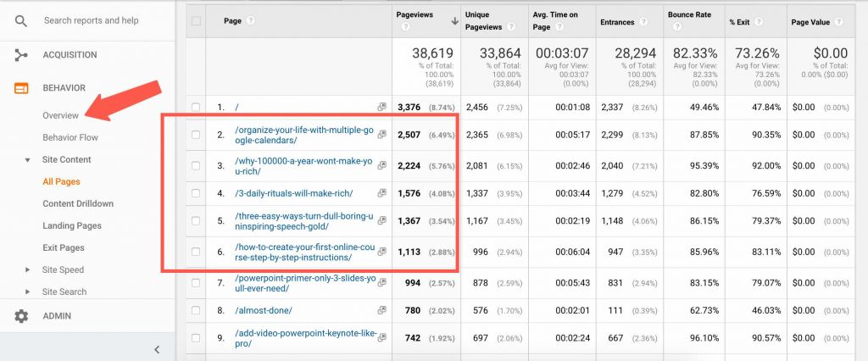Select checkbox for /almost-done/ row
This screenshot has width=868, height=361.
click(x=197, y=312)
